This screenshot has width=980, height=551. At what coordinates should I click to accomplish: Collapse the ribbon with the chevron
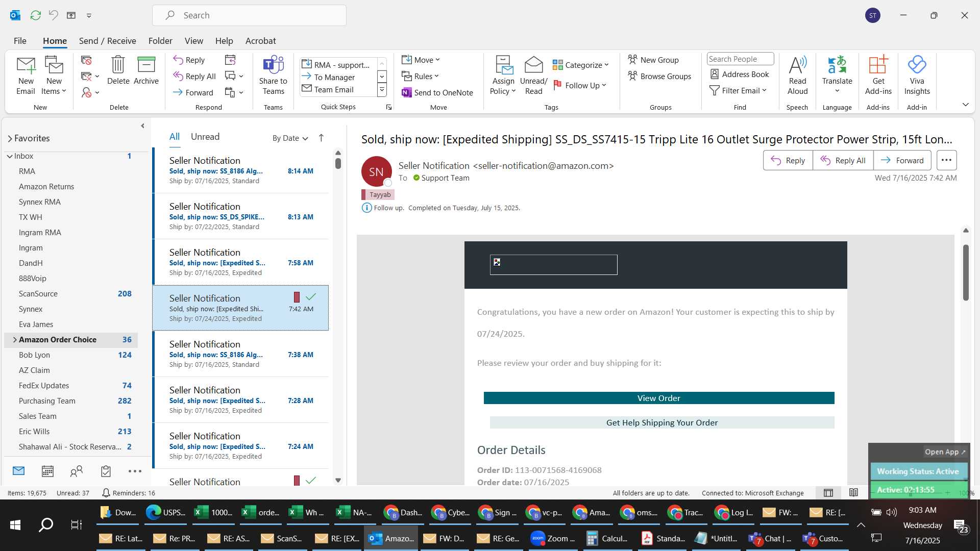[965, 105]
